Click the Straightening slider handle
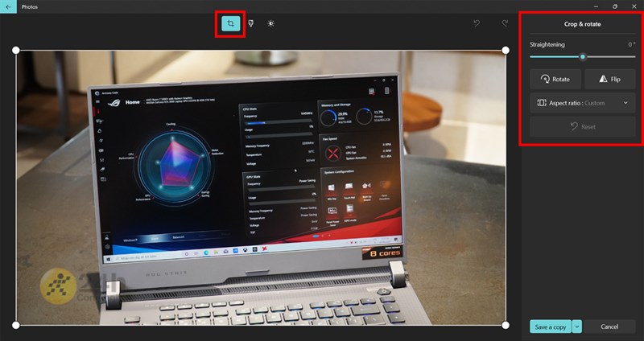 (x=583, y=57)
